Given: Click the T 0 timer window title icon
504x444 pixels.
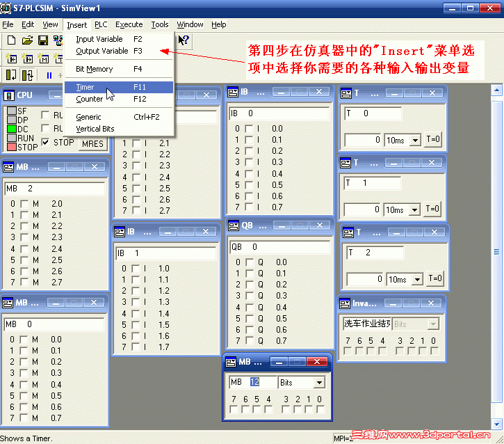Looking at the screenshot, I should tap(346, 94).
